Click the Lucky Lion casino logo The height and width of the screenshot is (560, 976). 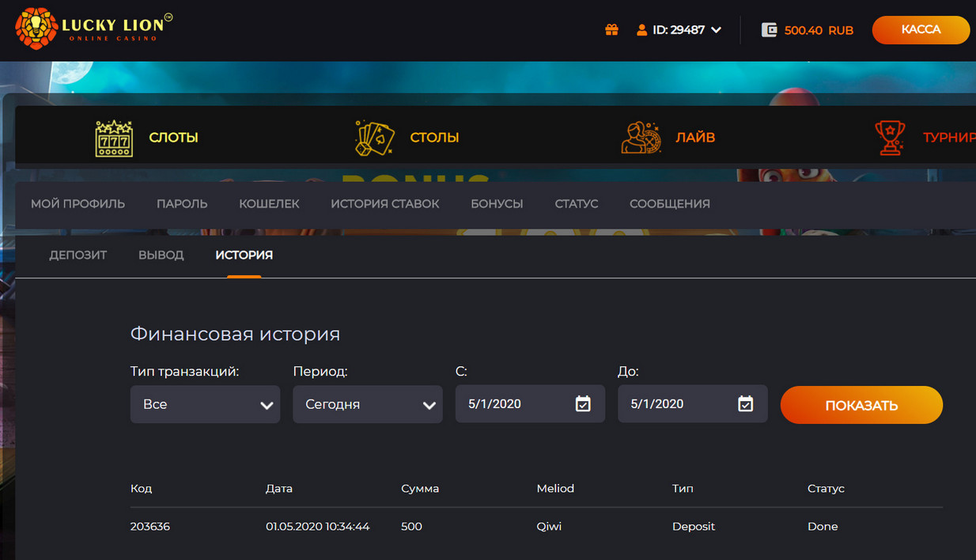pyautogui.click(x=93, y=29)
